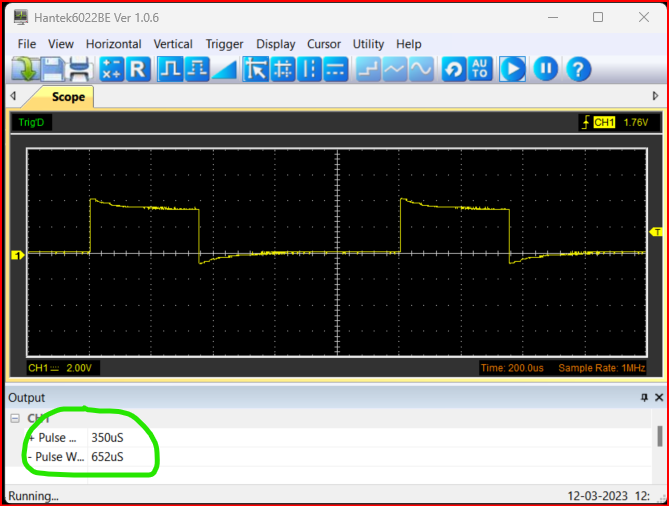The image size is (669, 506).
Task: Open the Horizontal menu
Action: (x=115, y=44)
